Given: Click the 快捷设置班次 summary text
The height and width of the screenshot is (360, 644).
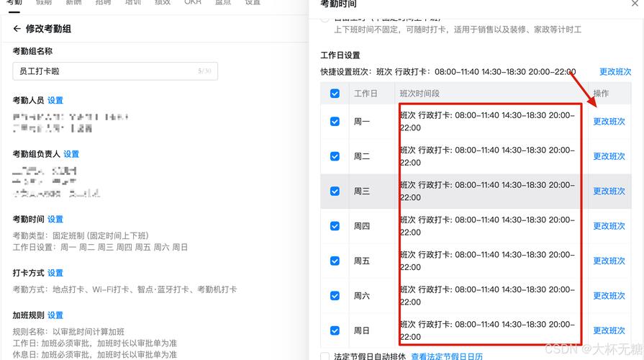Looking at the screenshot, I should pyautogui.click(x=448, y=72).
